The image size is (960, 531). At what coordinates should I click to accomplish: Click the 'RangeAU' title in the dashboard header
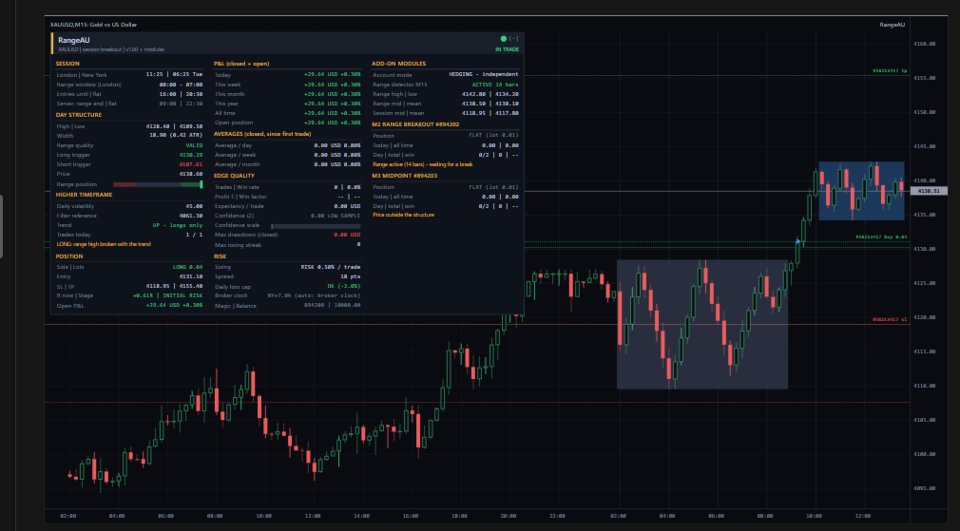[x=73, y=40]
